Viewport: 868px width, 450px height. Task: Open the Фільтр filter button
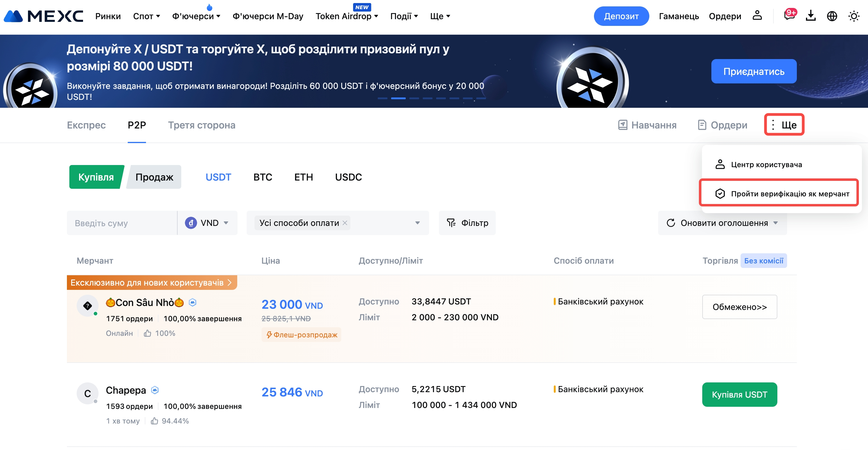pyautogui.click(x=467, y=223)
